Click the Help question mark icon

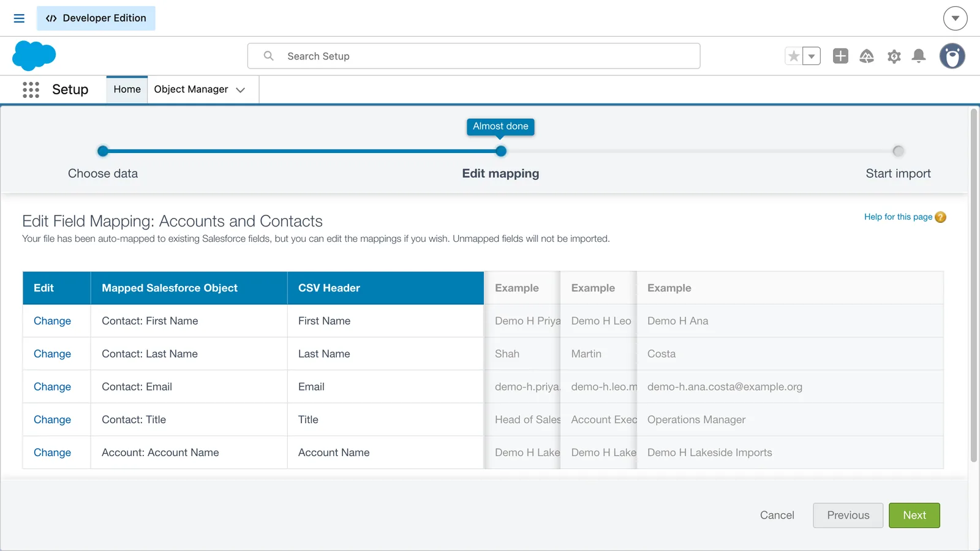[941, 217]
